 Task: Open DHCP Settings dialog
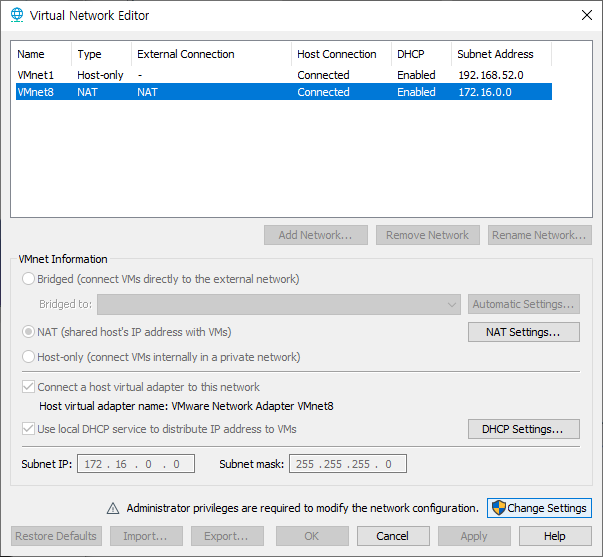point(524,429)
